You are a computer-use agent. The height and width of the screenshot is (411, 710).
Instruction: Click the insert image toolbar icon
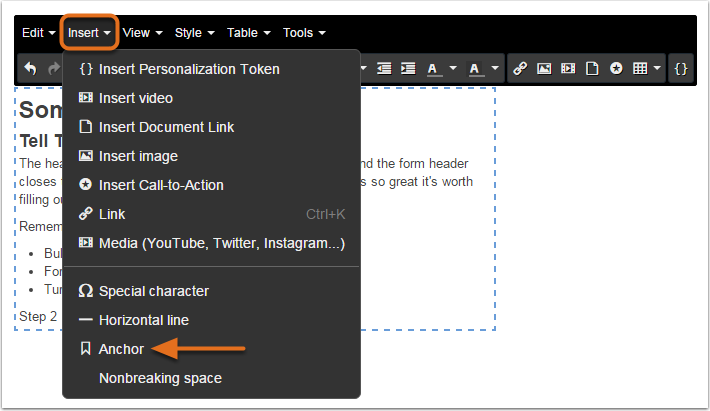[544, 69]
